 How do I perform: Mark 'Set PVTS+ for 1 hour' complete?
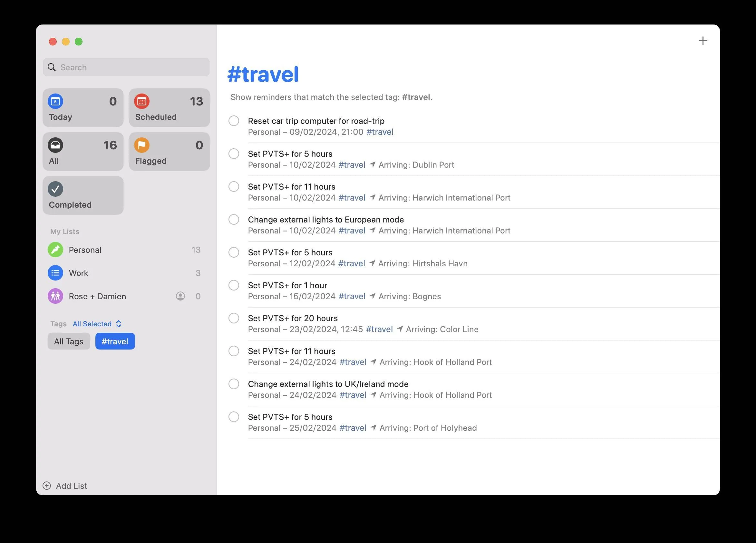pyautogui.click(x=234, y=285)
